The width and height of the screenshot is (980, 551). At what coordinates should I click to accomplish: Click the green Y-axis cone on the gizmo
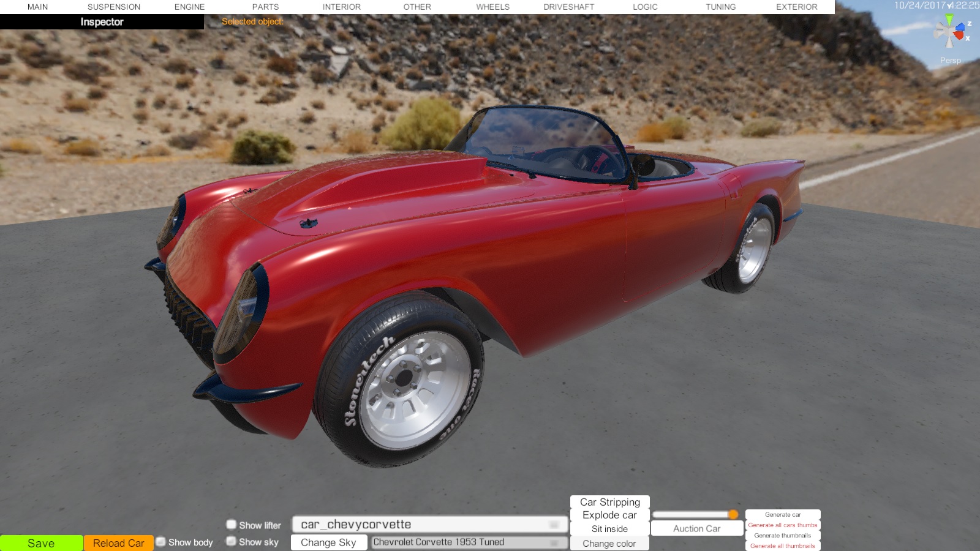tap(949, 20)
